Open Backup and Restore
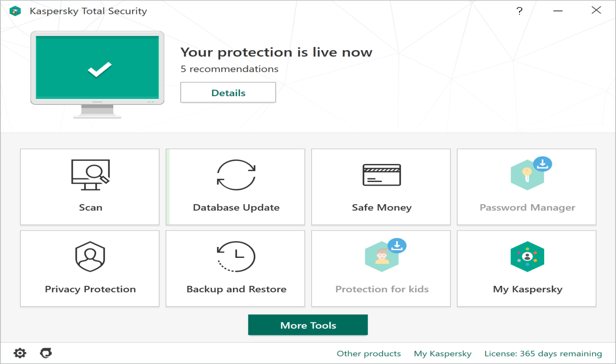The image size is (616, 364). click(235, 268)
